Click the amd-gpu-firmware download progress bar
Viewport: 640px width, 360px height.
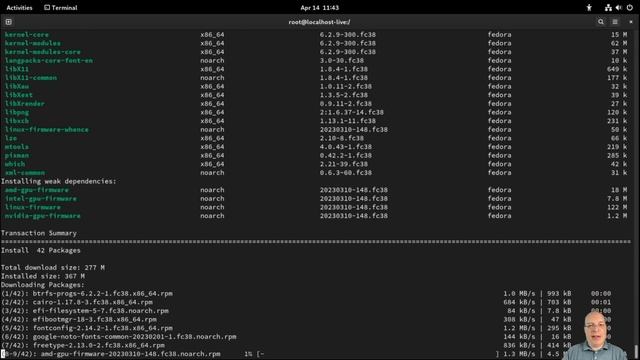[378, 354]
